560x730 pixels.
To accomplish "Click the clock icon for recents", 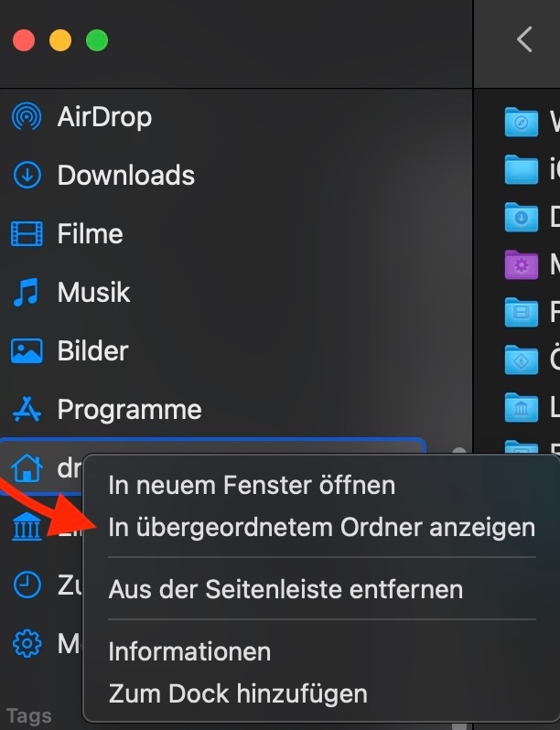I will pos(27,585).
